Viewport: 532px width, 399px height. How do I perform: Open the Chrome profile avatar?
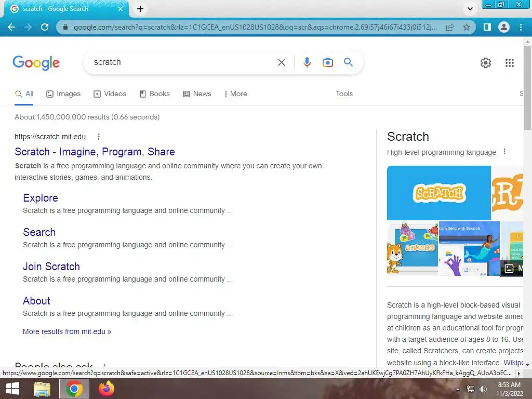pos(504,27)
